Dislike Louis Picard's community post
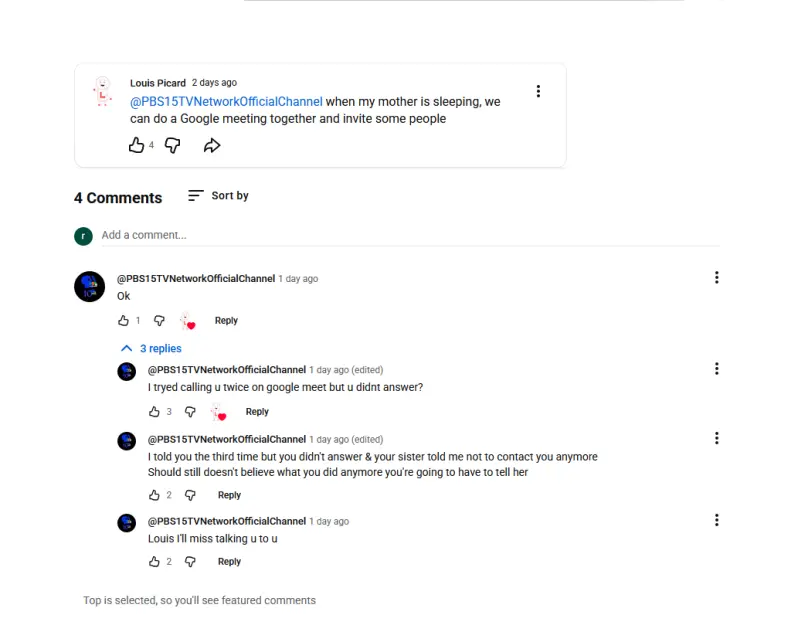The width and height of the screenshot is (798, 632). coord(173,146)
